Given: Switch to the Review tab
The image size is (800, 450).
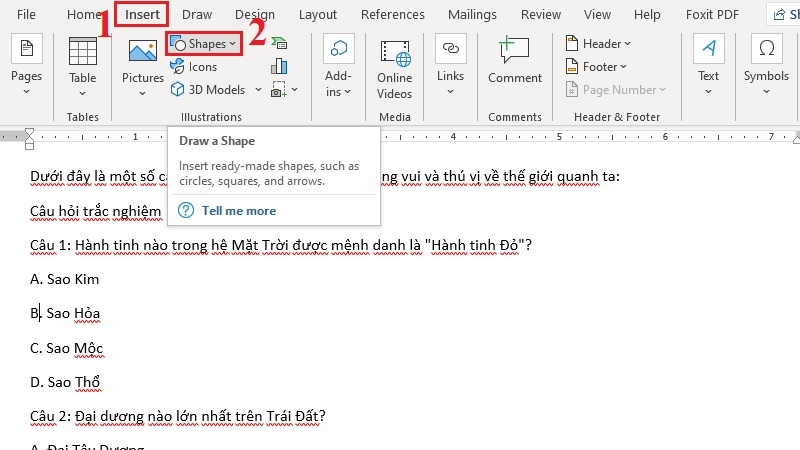Looking at the screenshot, I should pos(540,14).
